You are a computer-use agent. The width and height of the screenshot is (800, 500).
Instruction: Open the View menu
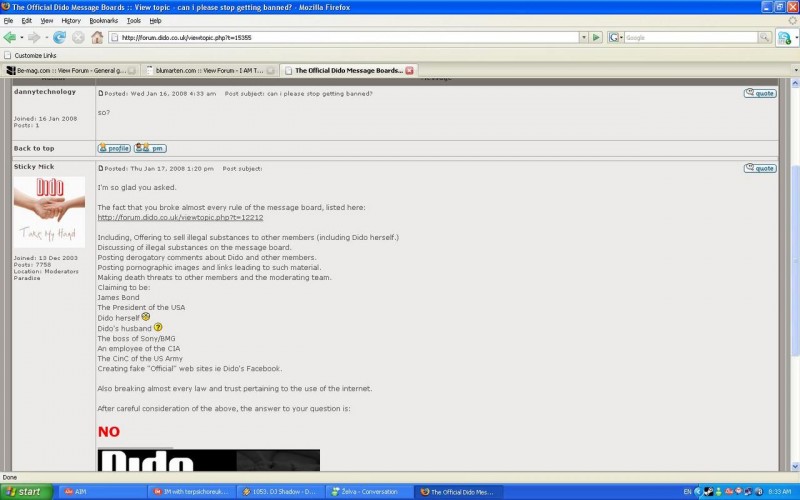[x=46, y=21]
